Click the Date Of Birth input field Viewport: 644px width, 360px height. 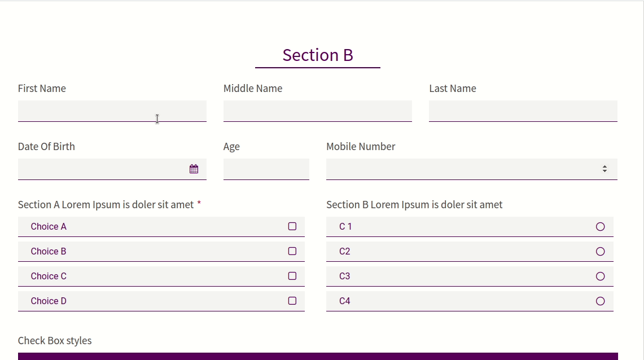(x=112, y=169)
